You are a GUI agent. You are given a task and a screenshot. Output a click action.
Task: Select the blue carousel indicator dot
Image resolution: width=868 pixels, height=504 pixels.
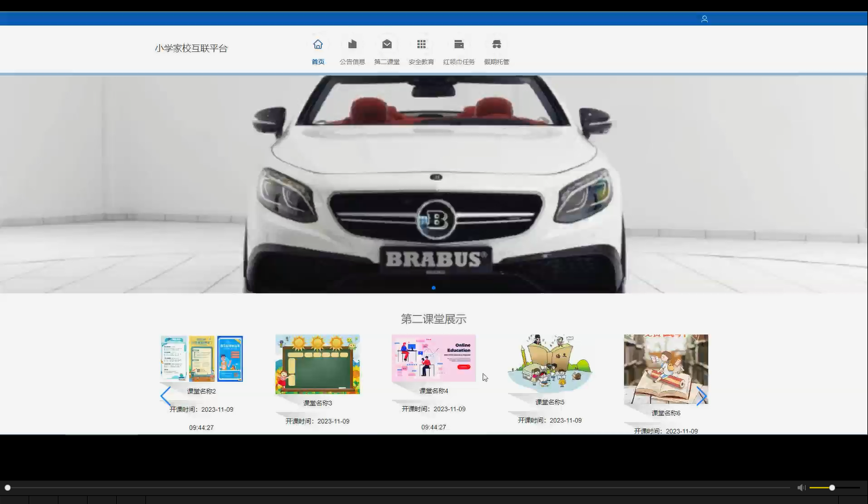click(433, 288)
